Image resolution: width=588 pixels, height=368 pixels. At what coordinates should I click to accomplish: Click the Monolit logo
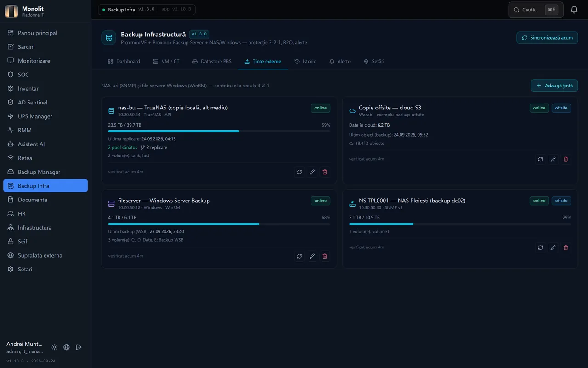11,11
